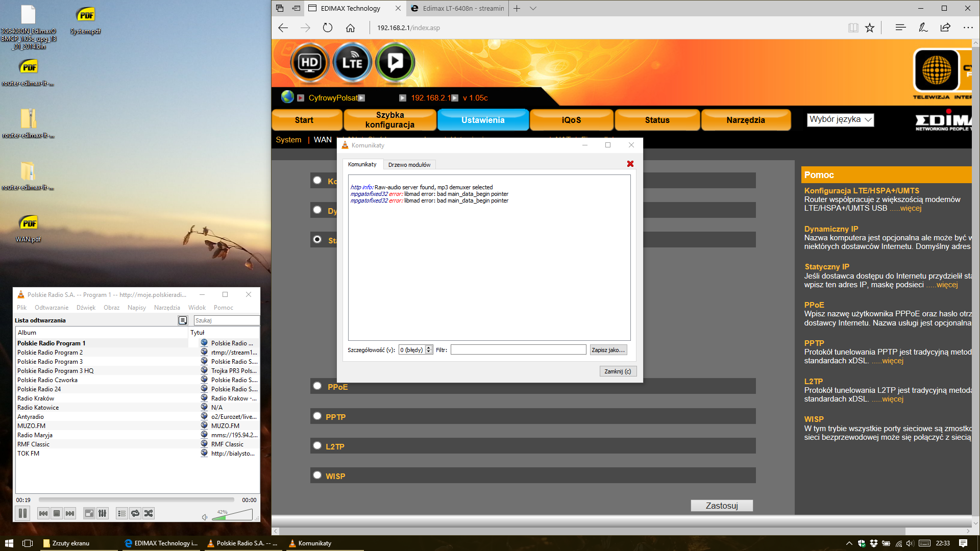Image resolution: width=980 pixels, height=551 pixels.
Task: Toggle VLC fullscreen video button
Action: (89, 513)
